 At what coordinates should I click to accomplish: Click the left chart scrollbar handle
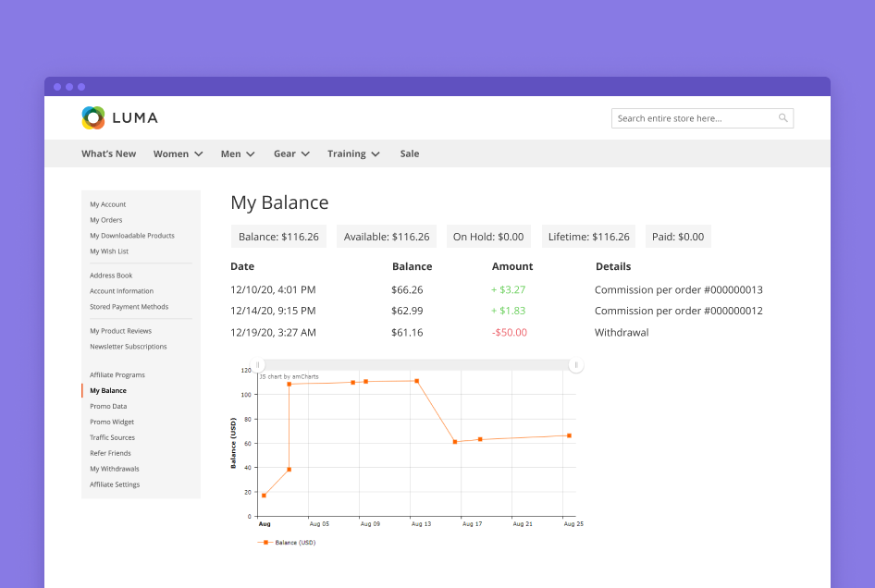point(258,365)
